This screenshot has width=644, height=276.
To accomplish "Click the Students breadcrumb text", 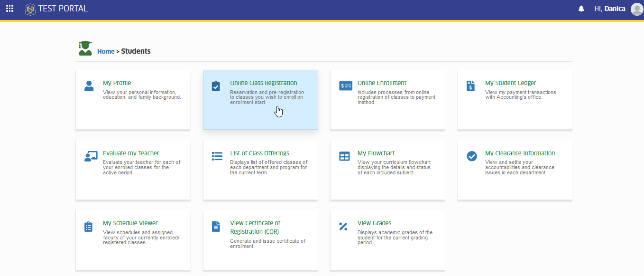I will (x=136, y=51).
